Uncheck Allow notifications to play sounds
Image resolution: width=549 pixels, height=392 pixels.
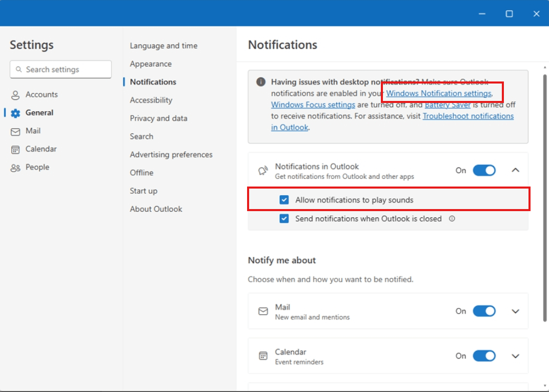click(x=284, y=200)
